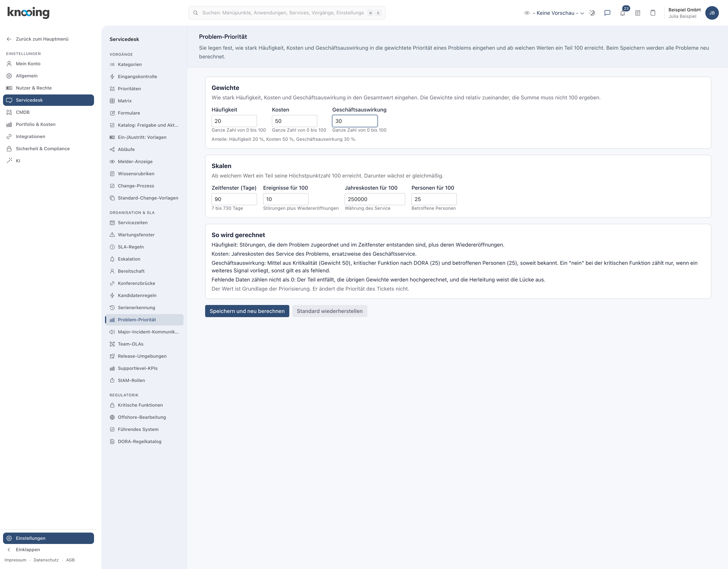Click the Kosten weight input

[x=294, y=121]
